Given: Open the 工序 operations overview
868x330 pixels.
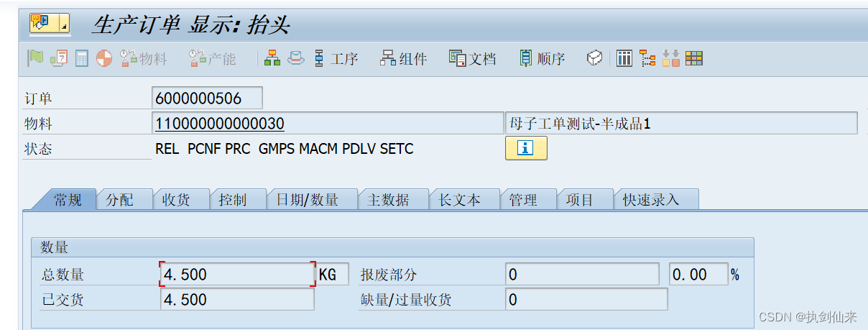Looking at the screenshot, I should pyautogui.click(x=336, y=58).
